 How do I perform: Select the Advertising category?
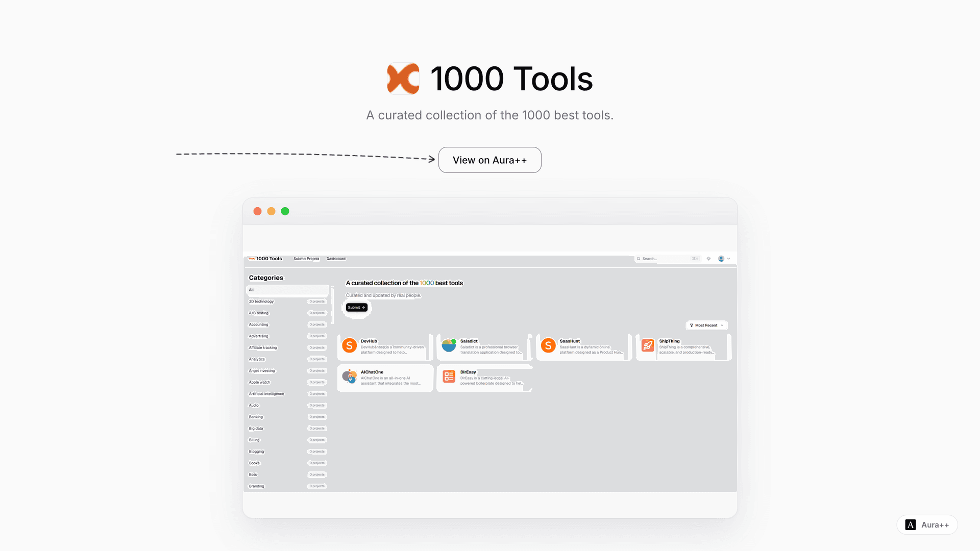point(259,336)
